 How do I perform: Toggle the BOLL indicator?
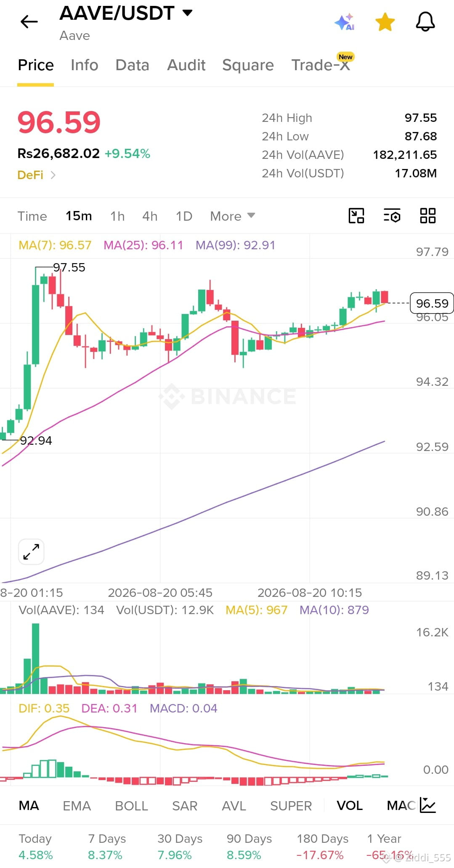point(132,806)
